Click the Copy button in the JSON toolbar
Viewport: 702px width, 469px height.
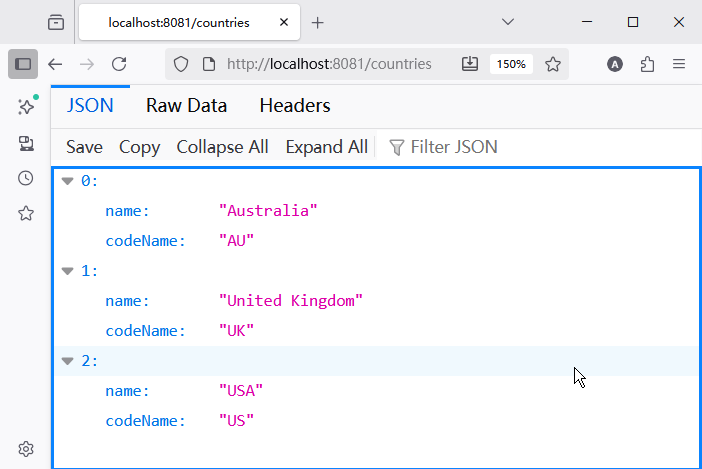[x=139, y=147]
